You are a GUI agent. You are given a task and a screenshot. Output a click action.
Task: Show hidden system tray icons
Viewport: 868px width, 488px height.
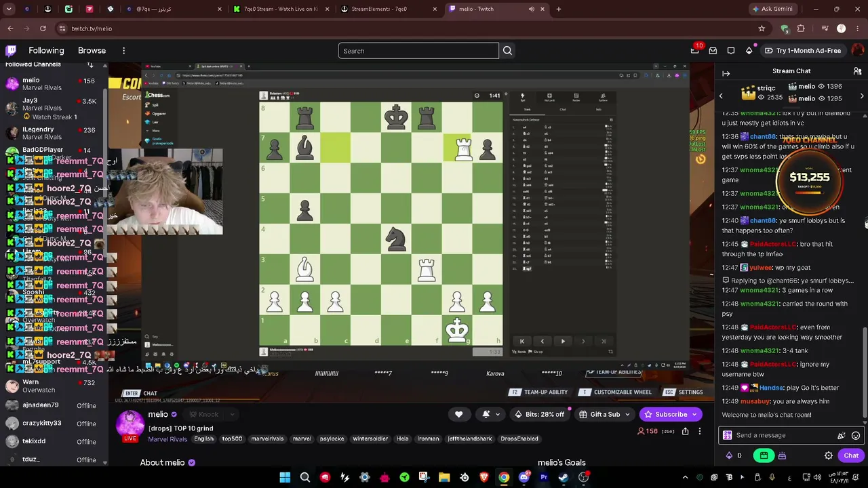pos(685,477)
